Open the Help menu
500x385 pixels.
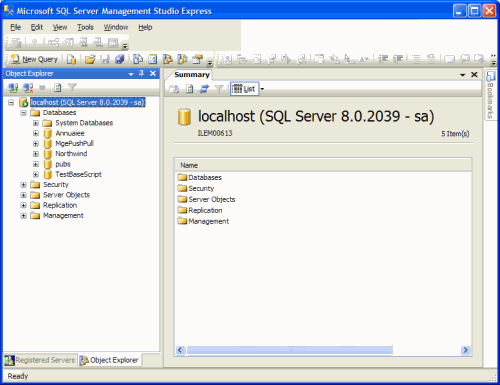tap(145, 27)
